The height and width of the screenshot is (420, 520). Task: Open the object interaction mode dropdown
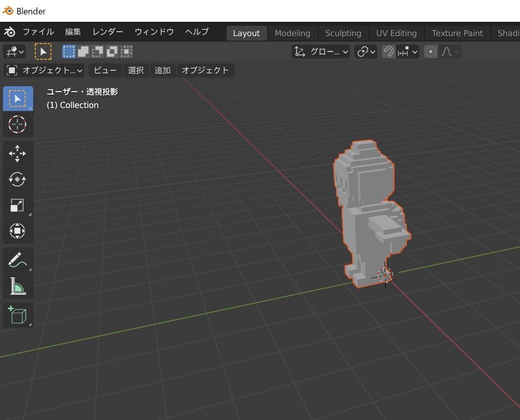click(44, 70)
